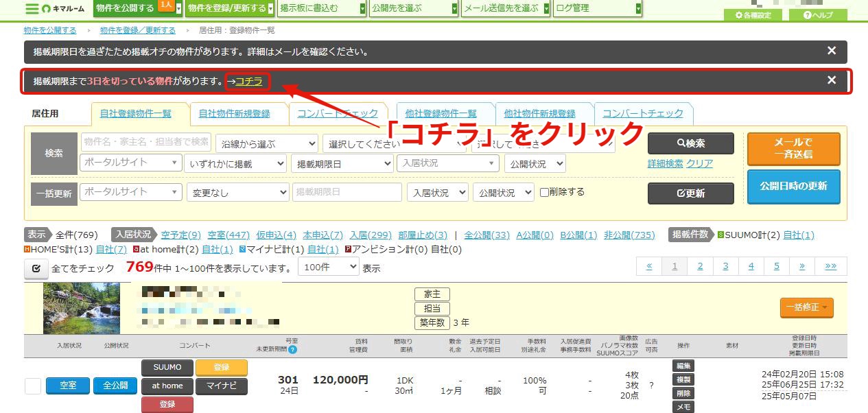The height and width of the screenshot is (413, 868).
Task: Click the 公開日時の更新 blue button
Action: coord(793,186)
